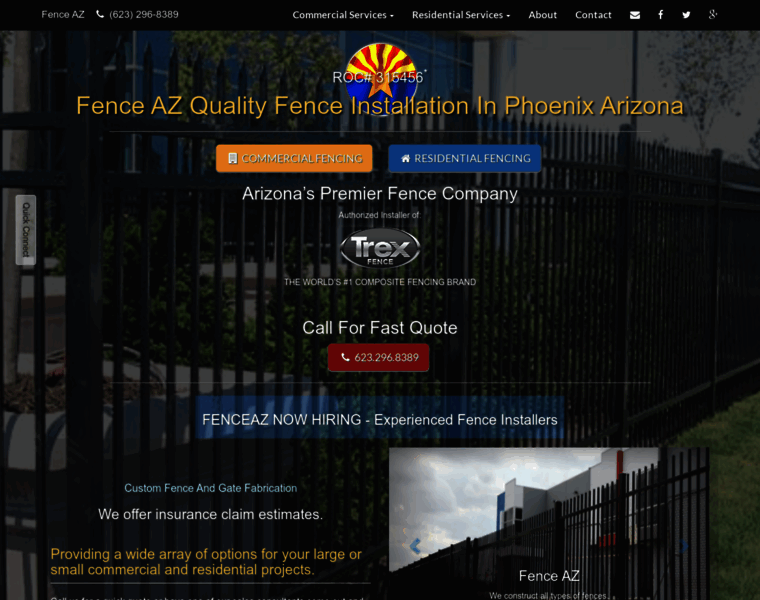Click the Arizona flag ROC logo
The image size is (760, 600).
pyautogui.click(x=381, y=71)
